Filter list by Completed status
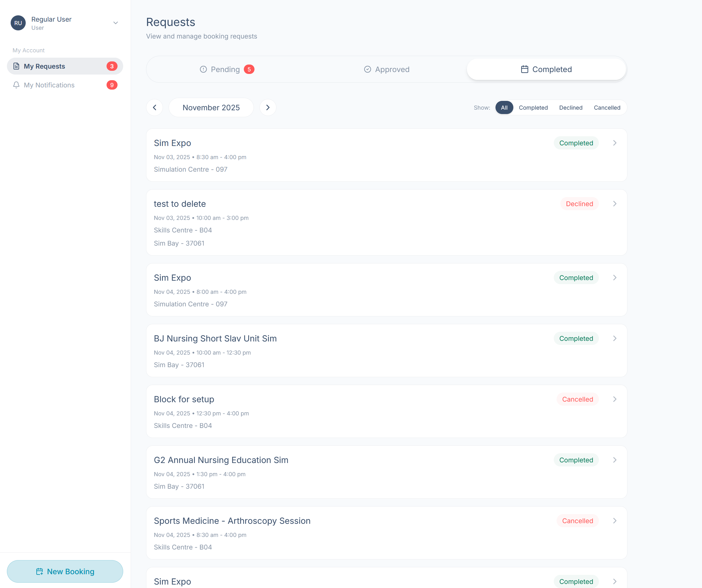 533,107
